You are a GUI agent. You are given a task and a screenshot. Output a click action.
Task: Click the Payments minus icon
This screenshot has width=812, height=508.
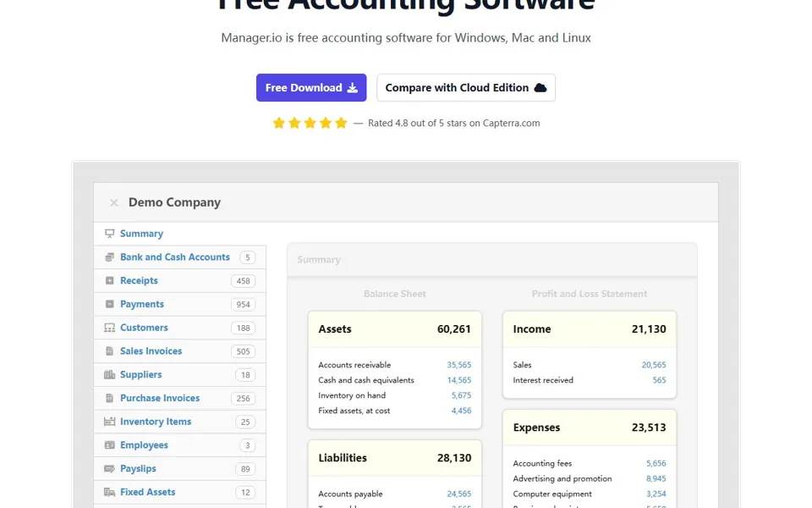109,304
